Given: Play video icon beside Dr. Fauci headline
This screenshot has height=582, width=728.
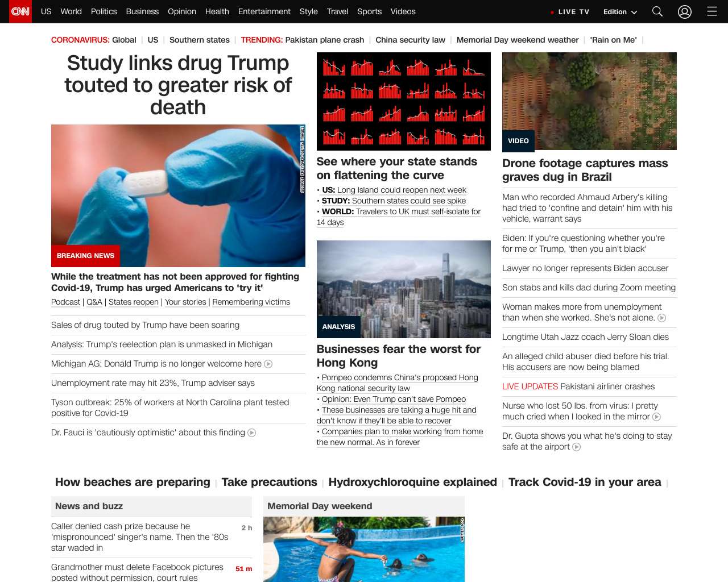Looking at the screenshot, I should tap(252, 433).
